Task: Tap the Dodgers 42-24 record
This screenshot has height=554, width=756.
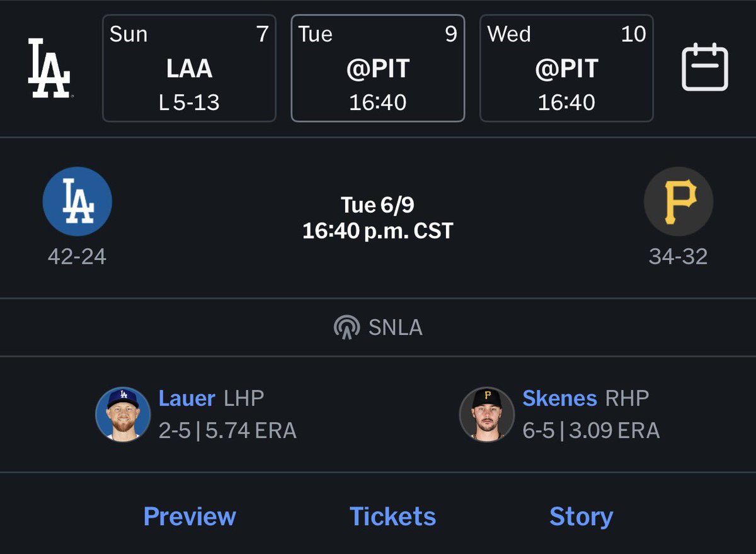Action: pyautogui.click(x=77, y=256)
